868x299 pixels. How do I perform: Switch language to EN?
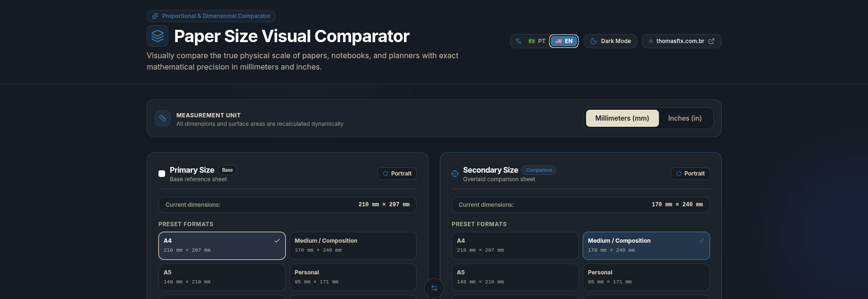(x=564, y=41)
